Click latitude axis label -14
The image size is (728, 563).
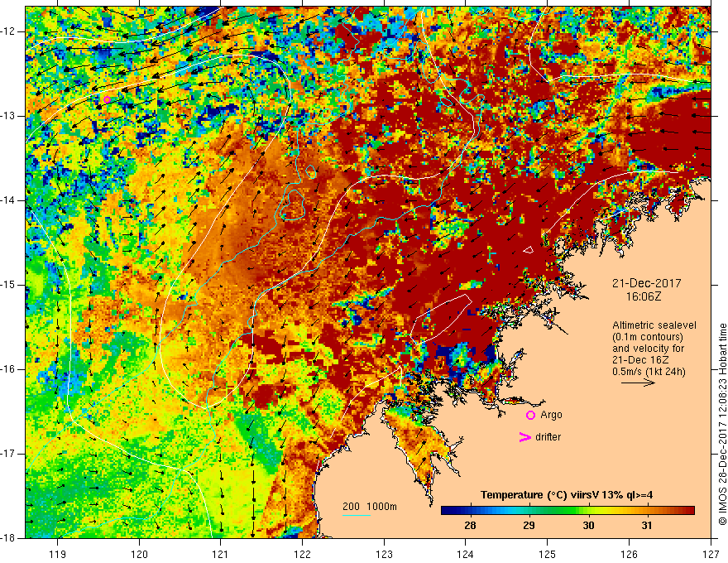pos(9,200)
